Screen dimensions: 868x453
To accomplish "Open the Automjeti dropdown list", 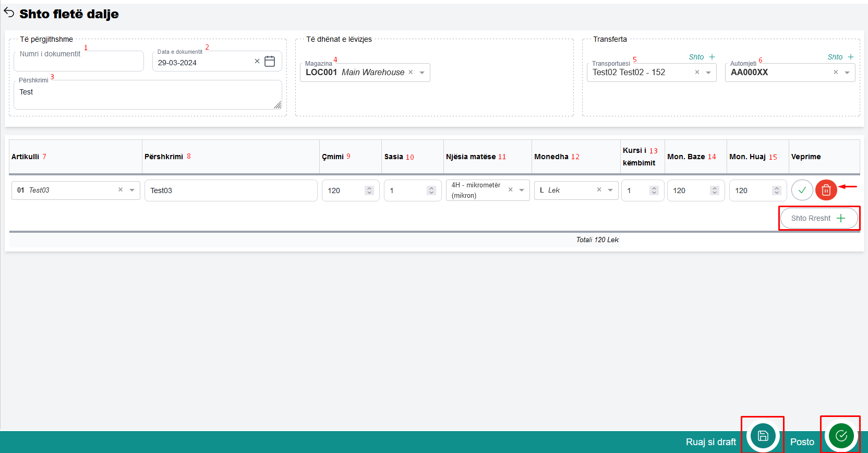I will [847, 73].
